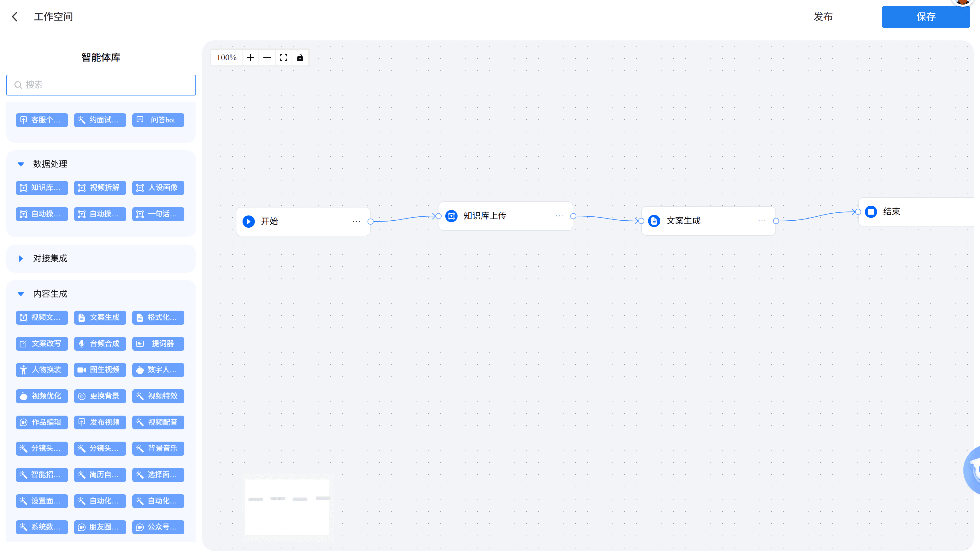
Task: Click the canvas minimap thumbnail
Action: (x=287, y=507)
